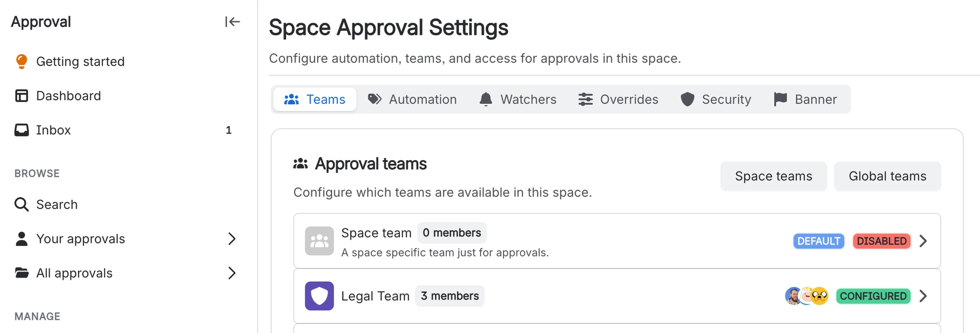Open Legal Team row chevron
This screenshot has width=980, height=333.
[x=923, y=296]
